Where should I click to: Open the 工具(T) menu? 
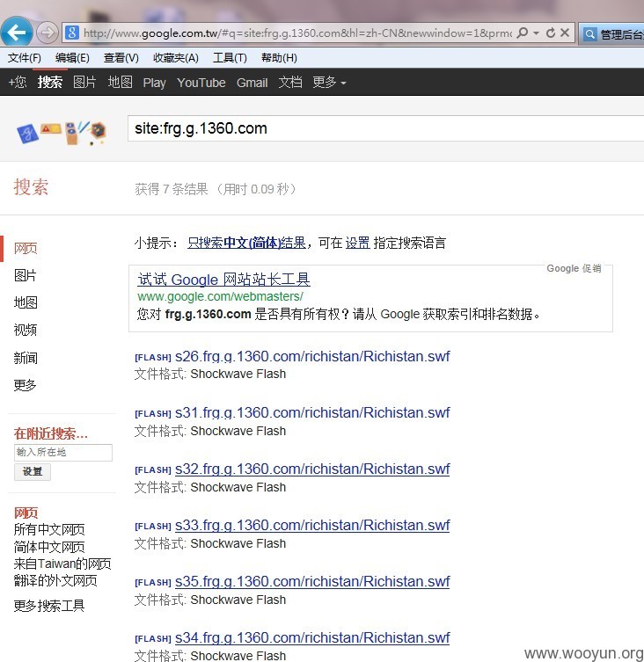(x=230, y=57)
